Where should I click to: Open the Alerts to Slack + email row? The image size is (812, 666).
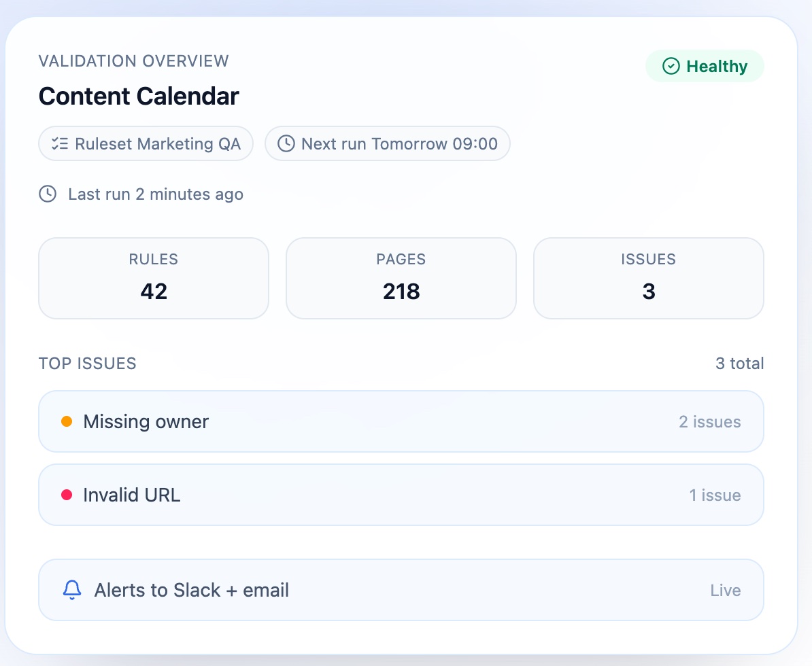pos(401,590)
